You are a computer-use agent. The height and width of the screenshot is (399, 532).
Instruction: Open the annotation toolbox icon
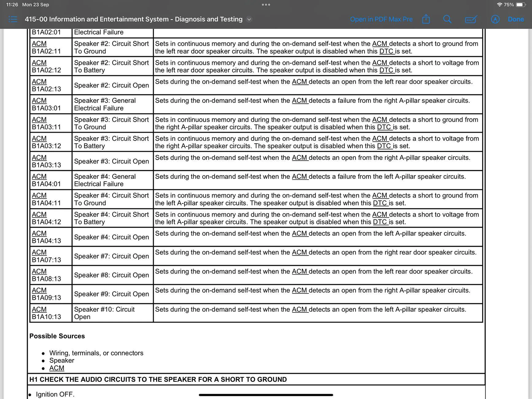coord(471,19)
